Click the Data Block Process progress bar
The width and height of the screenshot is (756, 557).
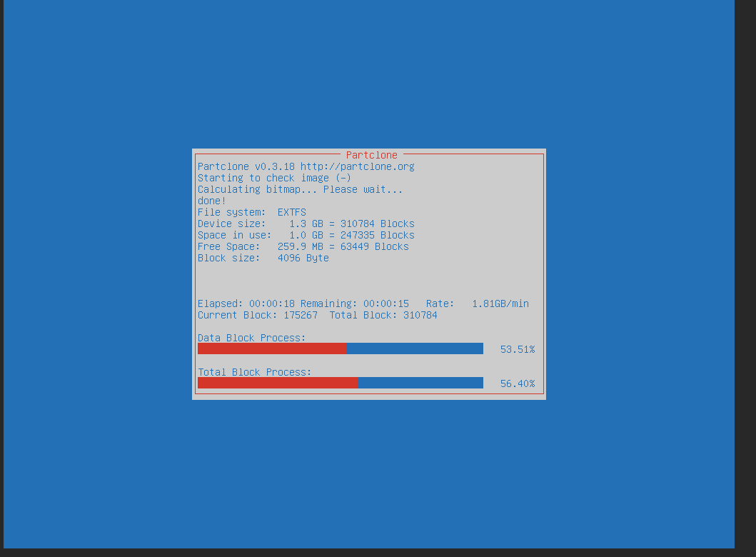click(x=340, y=348)
